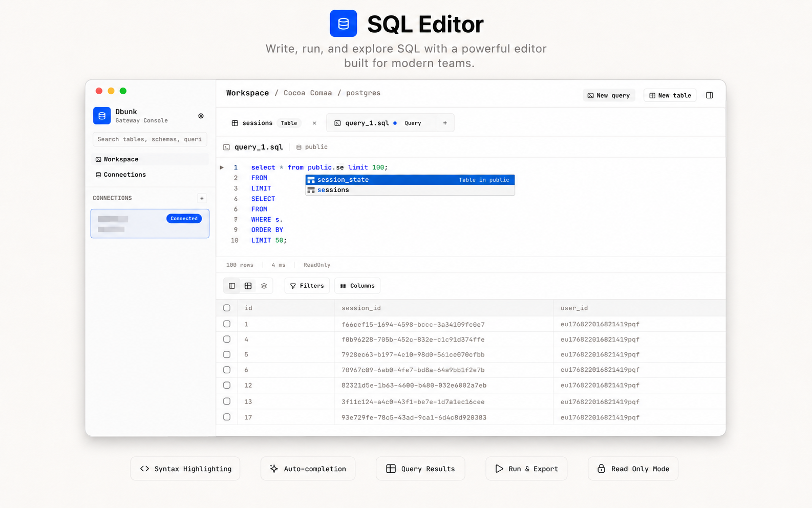Check the row with id 4
812x508 pixels.
click(227, 339)
